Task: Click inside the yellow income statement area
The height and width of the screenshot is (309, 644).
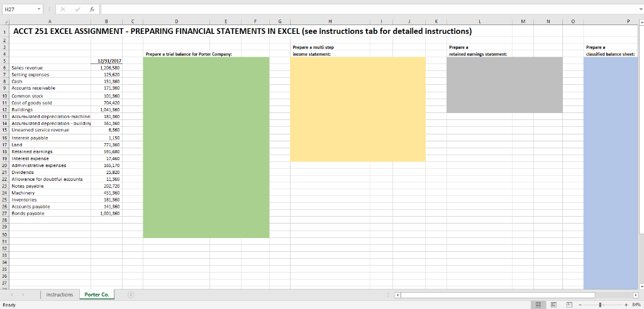Action: coord(358,109)
